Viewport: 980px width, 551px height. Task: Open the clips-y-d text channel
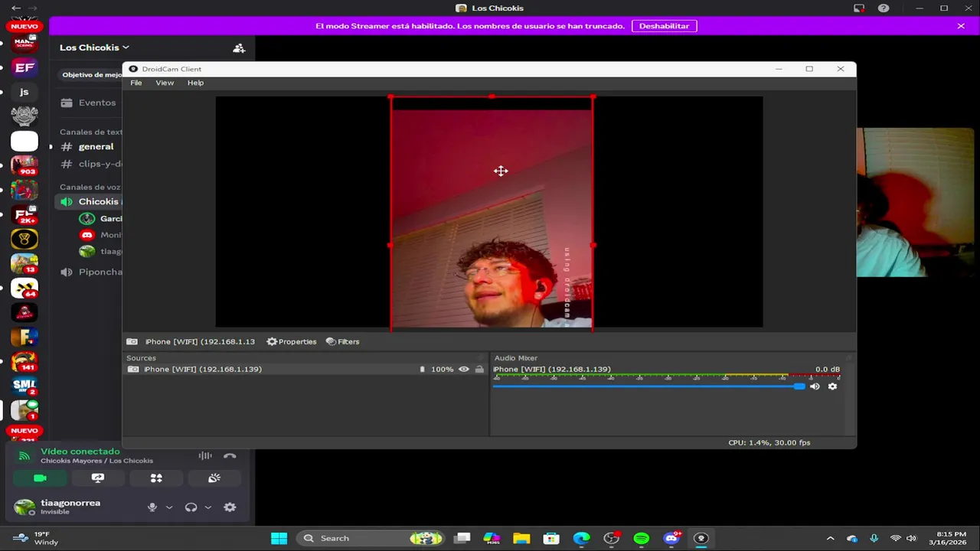point(91,164)
